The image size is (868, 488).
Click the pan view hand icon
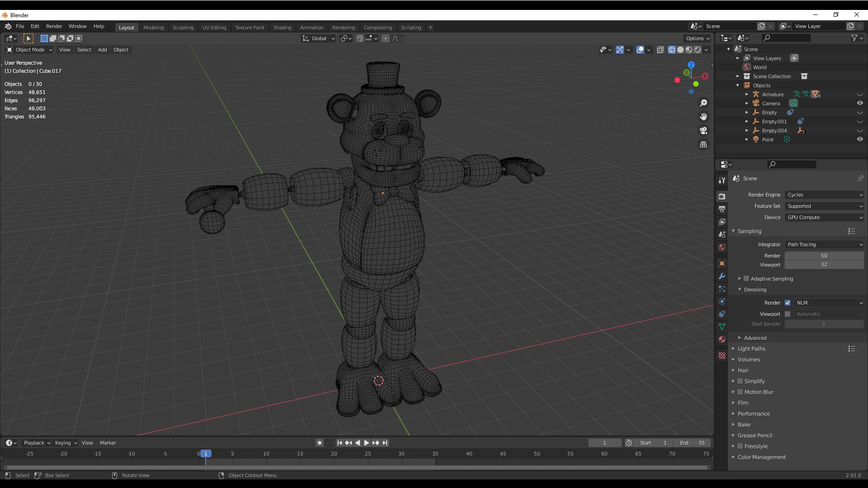[x=703, y=117]
